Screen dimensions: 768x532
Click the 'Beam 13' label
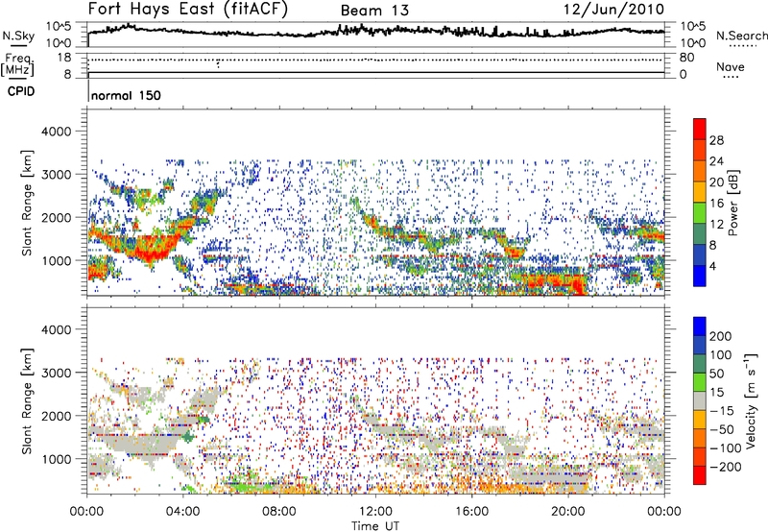[x=374, y=11]
